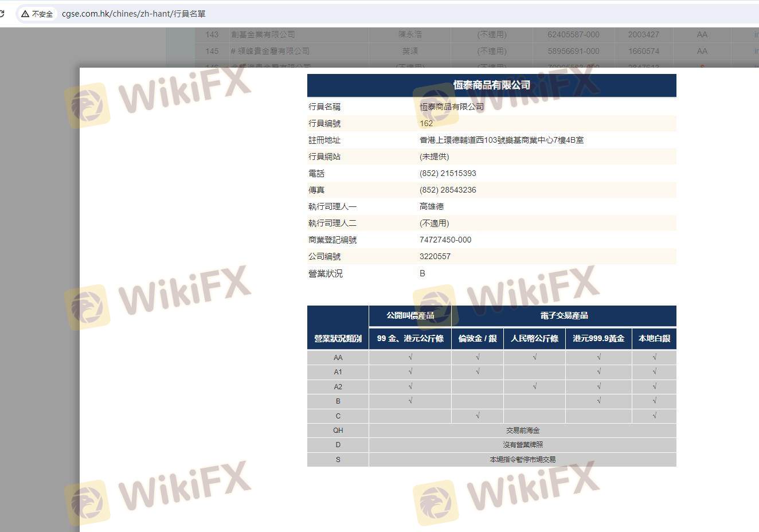Click the 行員網站 label
Viewport: 759px width, 532px height.
click(324, 157)
